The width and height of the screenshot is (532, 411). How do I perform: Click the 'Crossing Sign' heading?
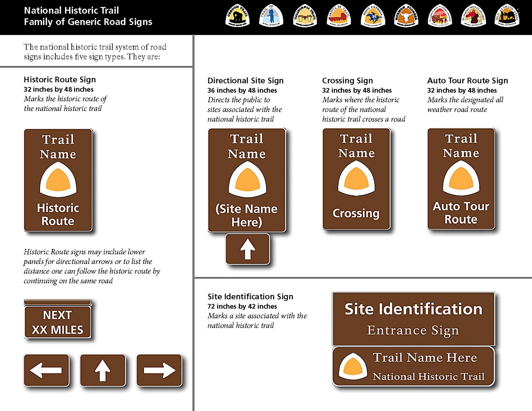tap(348, 81)
